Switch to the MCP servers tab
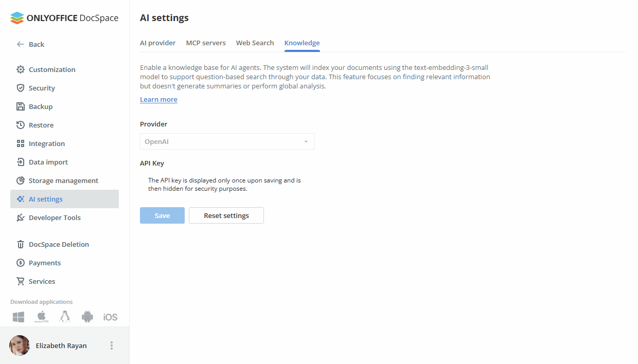The image size is (638, 364). click(206, 43)
